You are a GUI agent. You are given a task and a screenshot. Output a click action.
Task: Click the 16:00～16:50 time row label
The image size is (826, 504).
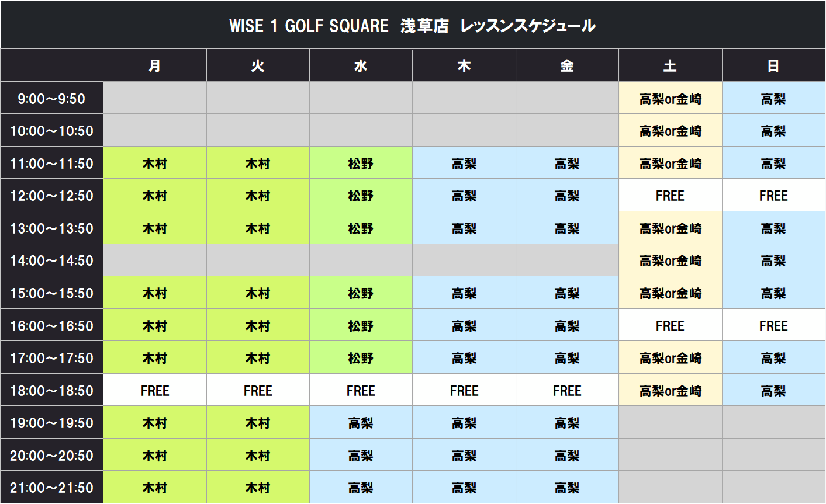pos(51,325)
